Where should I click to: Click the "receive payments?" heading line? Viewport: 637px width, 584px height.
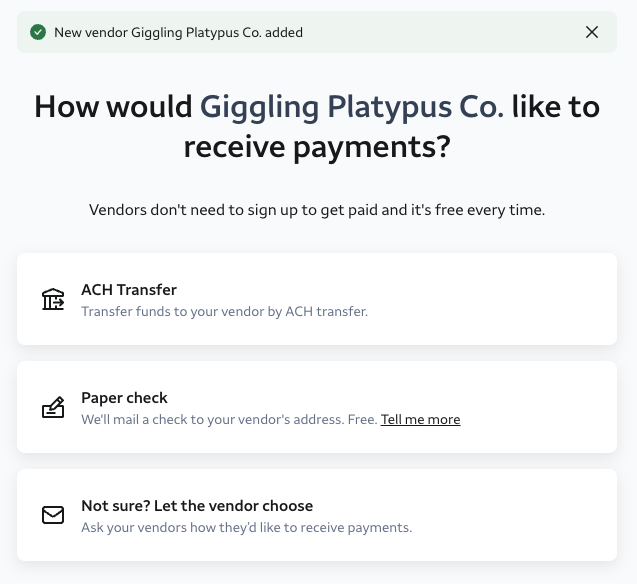pyautogui.click(x=316, y=148)
